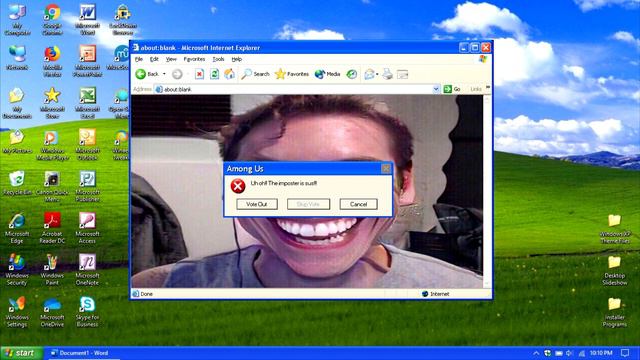The height and width of the screenshot is (360, 640).
Task: Open Windows Paint desktop icon
Action: [52, 270]
